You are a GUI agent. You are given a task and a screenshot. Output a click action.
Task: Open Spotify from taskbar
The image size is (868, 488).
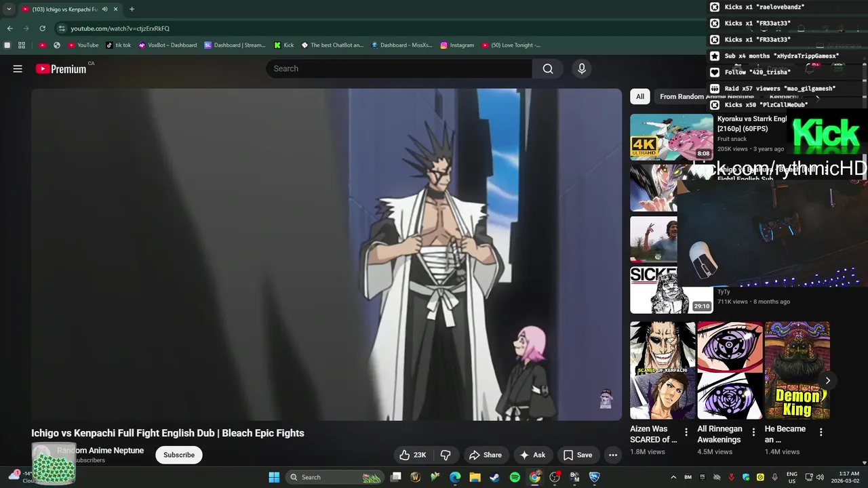click(x=515, y=477)
